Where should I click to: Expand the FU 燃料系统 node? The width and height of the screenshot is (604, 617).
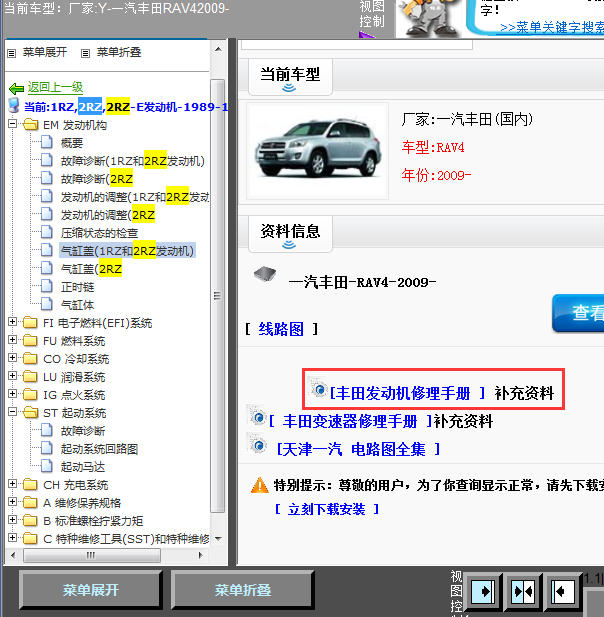tap(13, 340)
